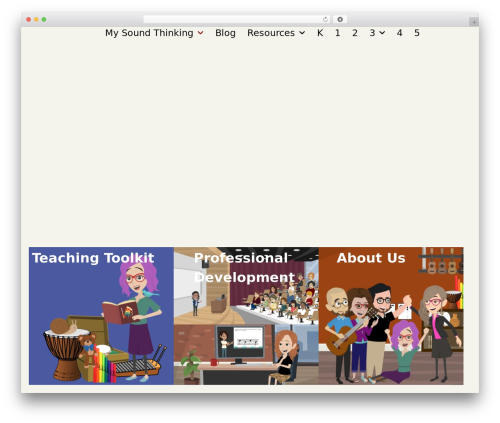
Task: Expand the My Sound Thinking red chevron
Action: [200, 33]
